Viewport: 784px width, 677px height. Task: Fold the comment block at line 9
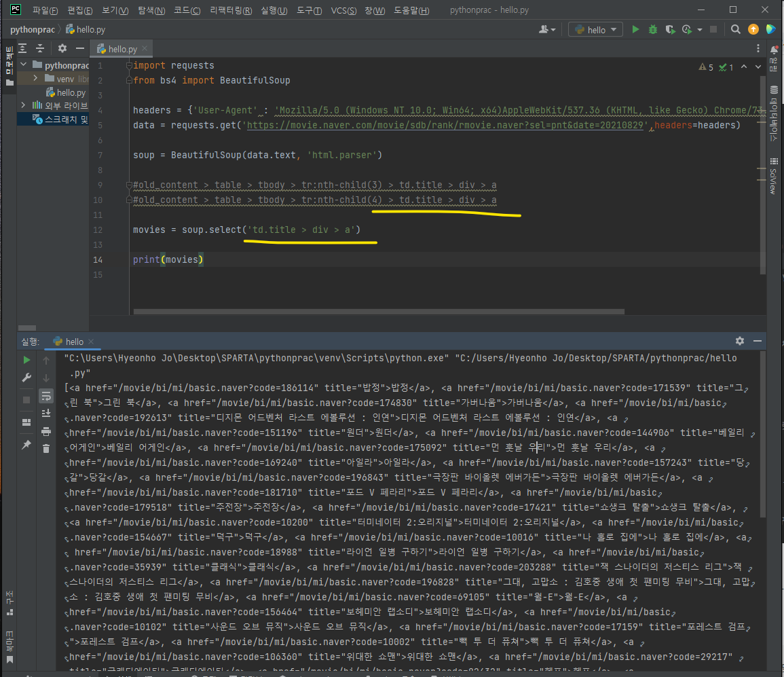(x=129, y=185)
